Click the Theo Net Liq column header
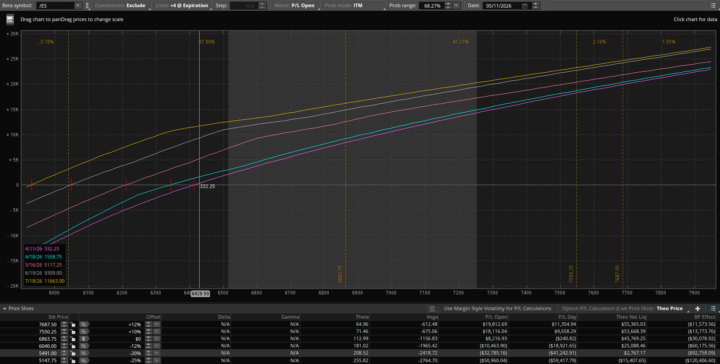 tap(631, 317)
